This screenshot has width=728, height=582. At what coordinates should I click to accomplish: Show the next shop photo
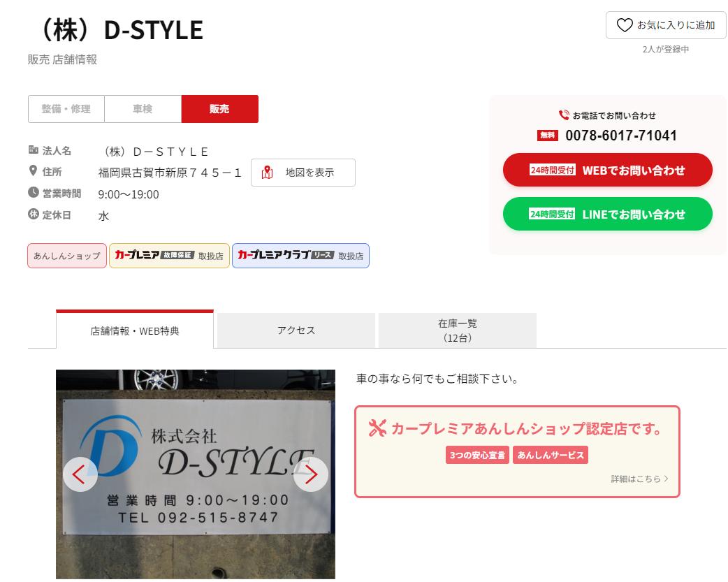point(311,474)
